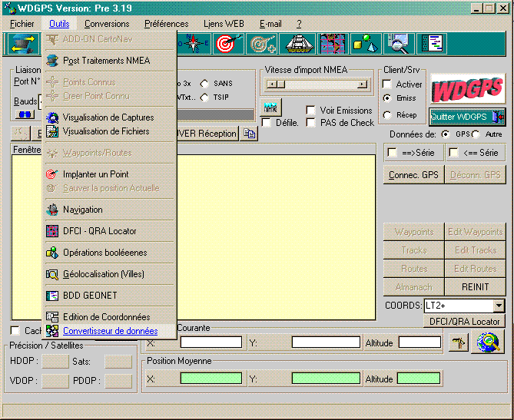514x420 pixels.
Task: Click the REINIT button
Action: coord(475,287)
